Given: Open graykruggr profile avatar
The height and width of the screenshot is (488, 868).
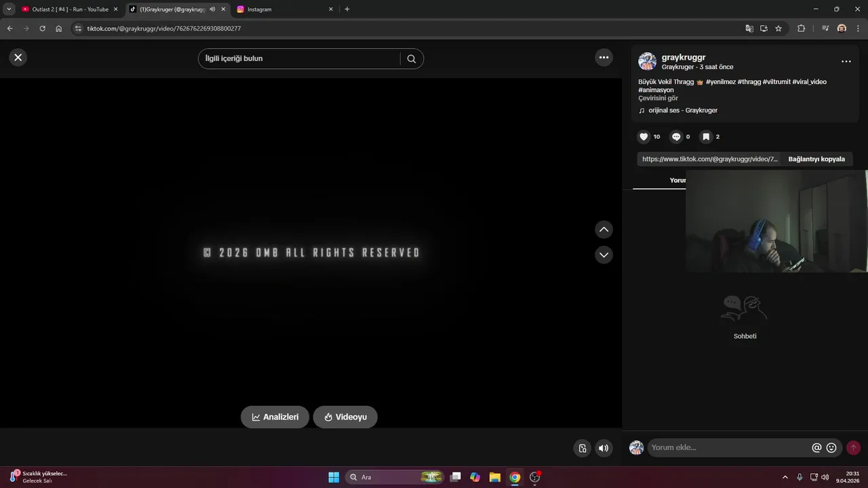Looking at the screenshot, I should [x=647, y=62].
